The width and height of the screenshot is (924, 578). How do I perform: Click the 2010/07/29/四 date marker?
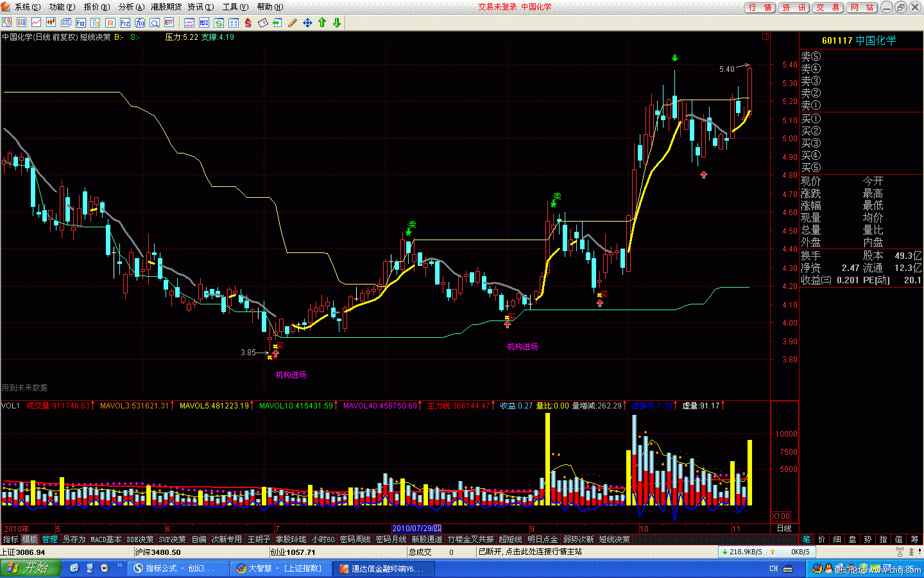pos(417,529)
